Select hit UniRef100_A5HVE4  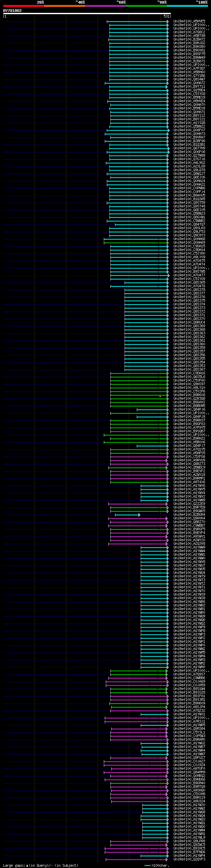tap(189, 101)
